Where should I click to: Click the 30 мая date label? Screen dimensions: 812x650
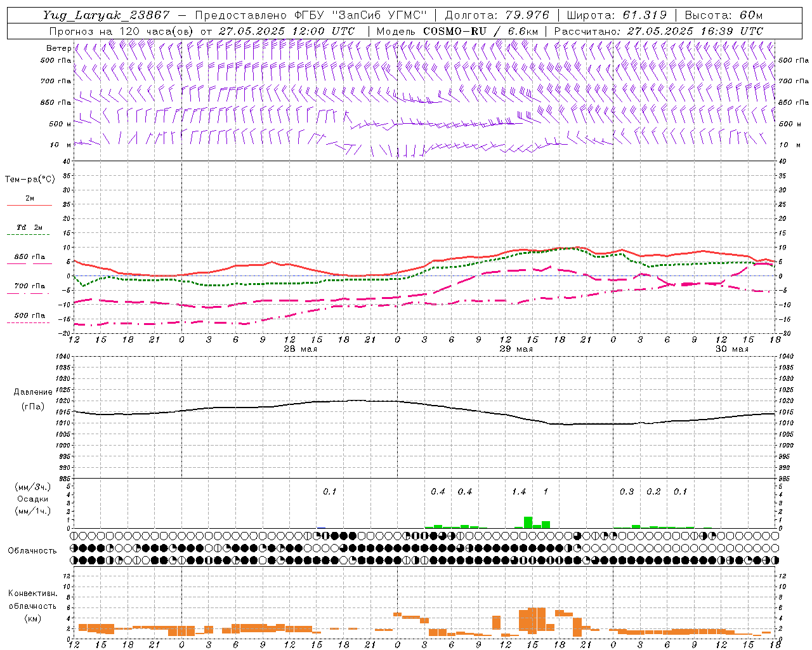pyautogui.click(x=732, y=349)
